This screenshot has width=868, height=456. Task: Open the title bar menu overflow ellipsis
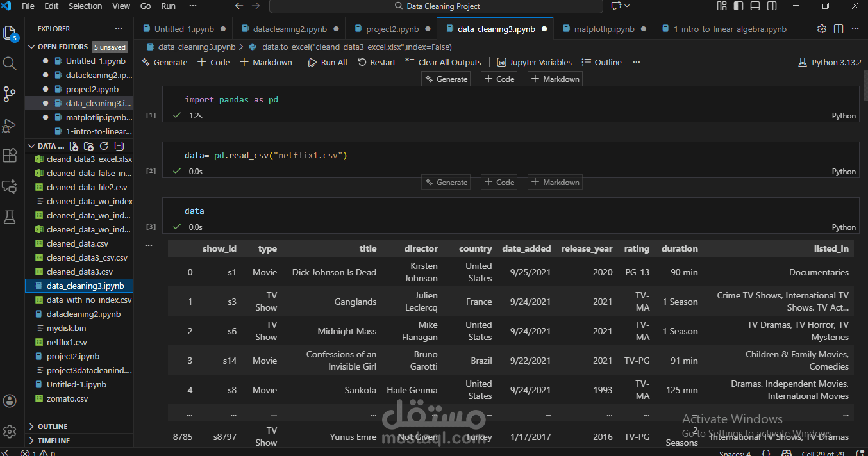point(193,6)
